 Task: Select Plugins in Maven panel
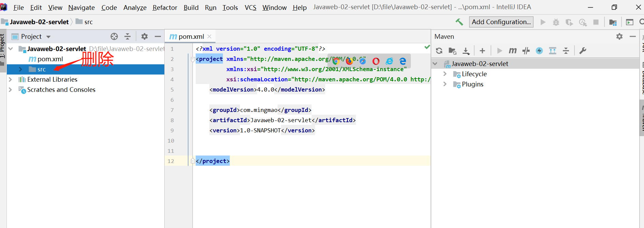[x=473, y=84]
